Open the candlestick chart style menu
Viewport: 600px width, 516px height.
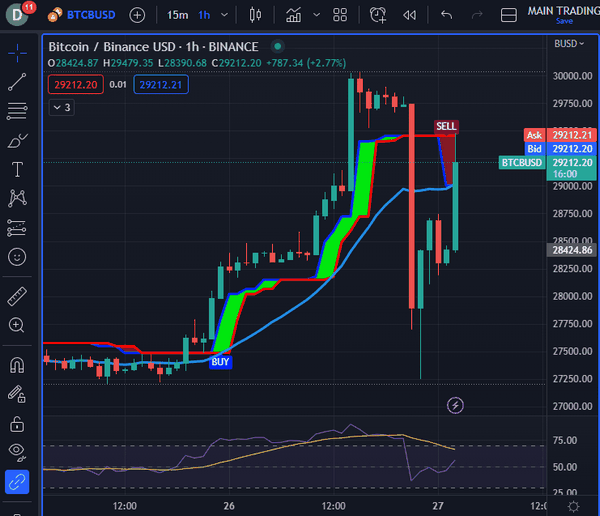tap(255, 15)
